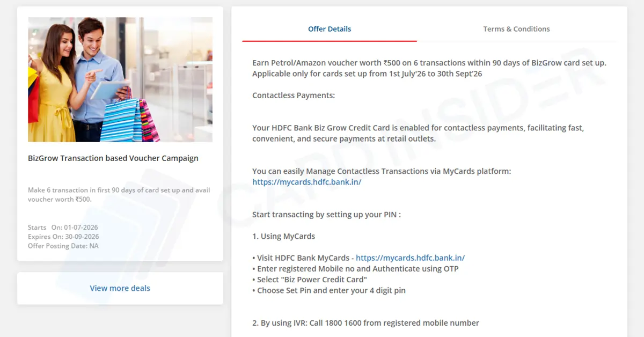644x337 pixels.
Task: Select the BizGrow Transaction based Voucher Campaign title
Action: [113, 158]
